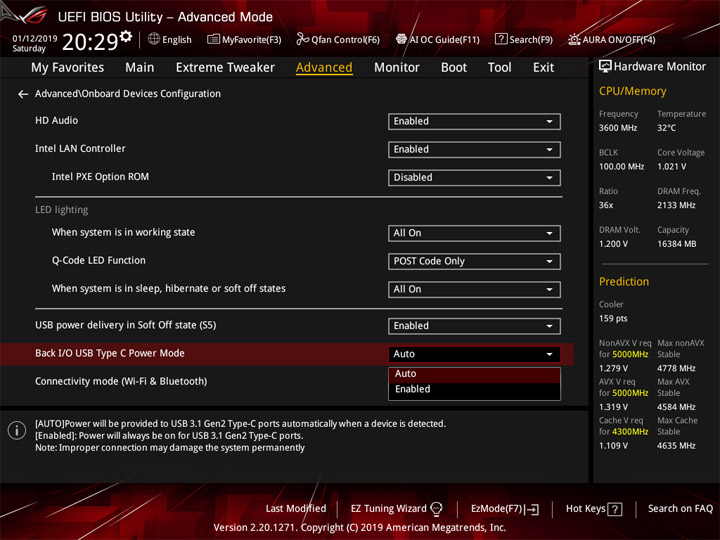Go to the Monitor tab
This screenshot has height=540, width=720.
coord(397,68)
